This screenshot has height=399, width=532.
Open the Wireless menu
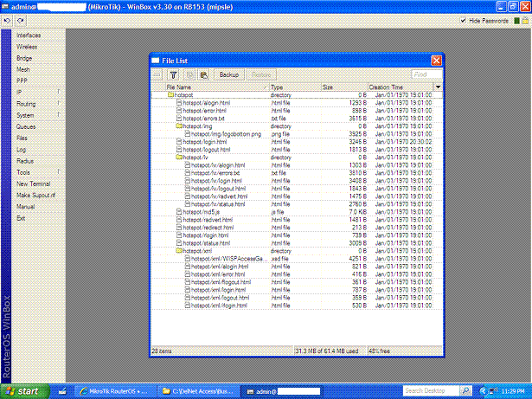(27, 47)
